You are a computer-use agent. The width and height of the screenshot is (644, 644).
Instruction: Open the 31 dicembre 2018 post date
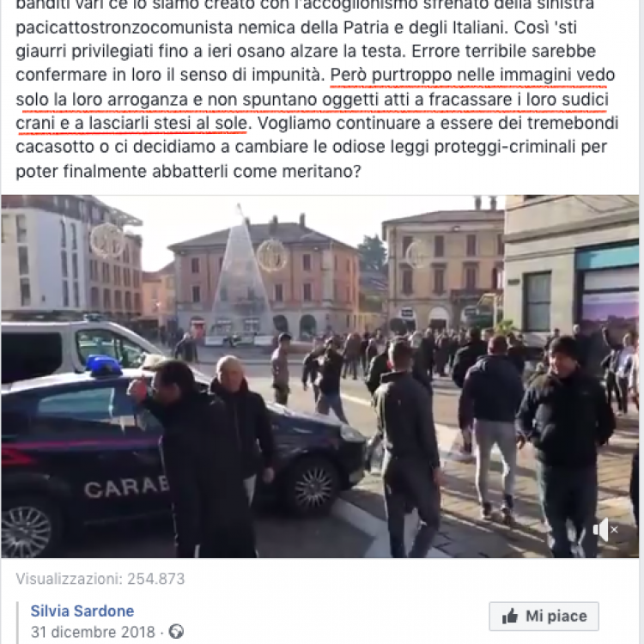pyautogui.click(x=93, y=632)
